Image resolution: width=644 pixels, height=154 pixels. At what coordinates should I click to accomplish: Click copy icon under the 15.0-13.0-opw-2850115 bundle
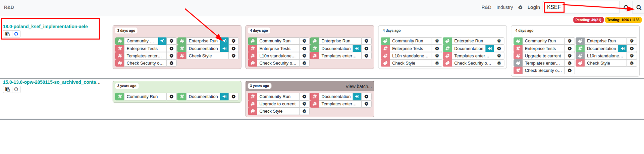point(7,89)
